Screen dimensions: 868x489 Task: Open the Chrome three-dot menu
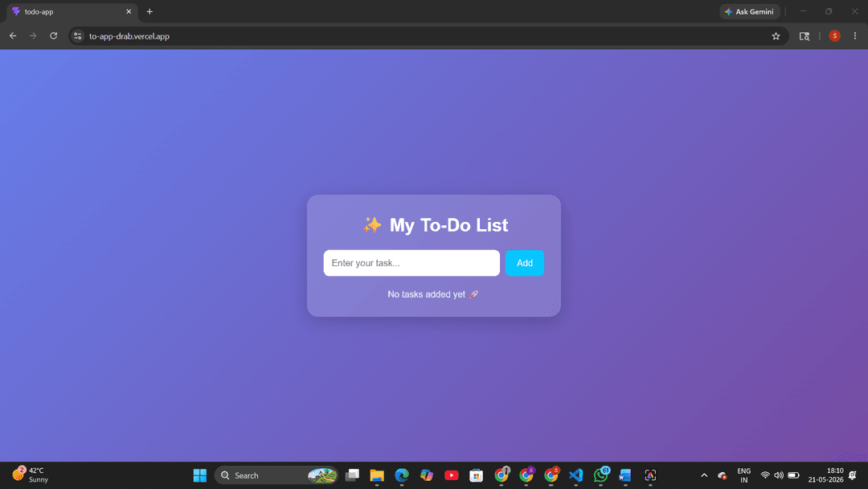point(854,36)
